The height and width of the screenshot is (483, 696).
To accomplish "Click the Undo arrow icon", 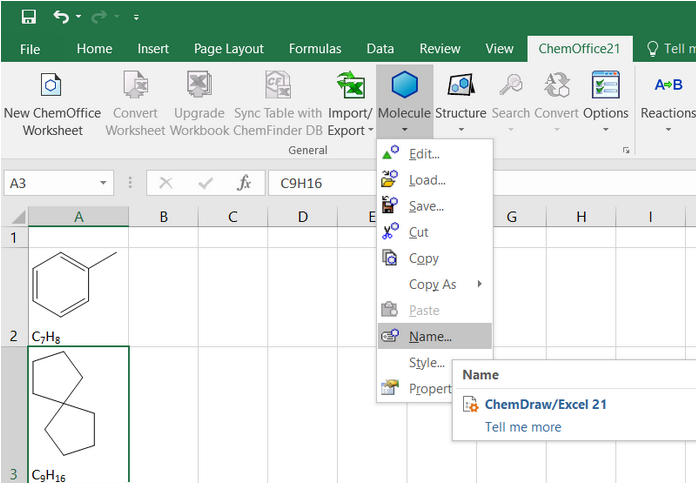I will 61,17.
